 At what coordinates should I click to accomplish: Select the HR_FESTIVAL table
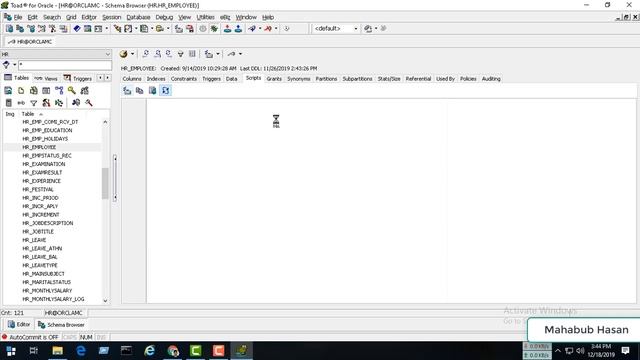(x=38, y=189)
